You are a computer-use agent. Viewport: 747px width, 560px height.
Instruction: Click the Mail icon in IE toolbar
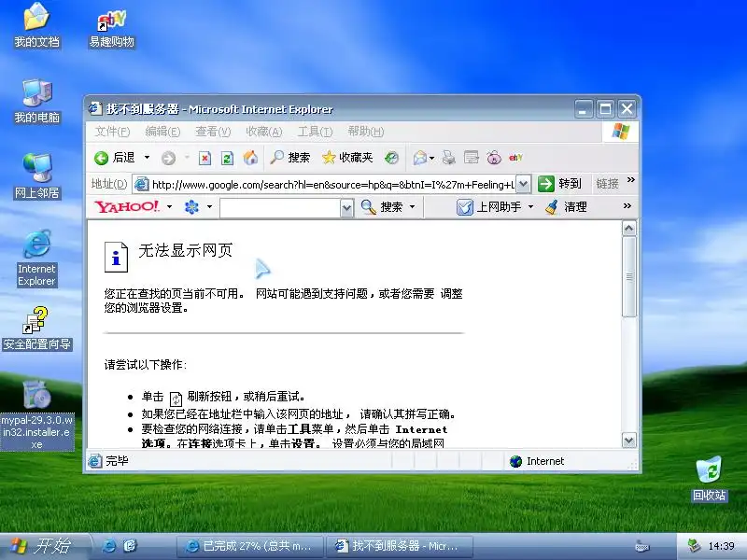coord(419,158)
